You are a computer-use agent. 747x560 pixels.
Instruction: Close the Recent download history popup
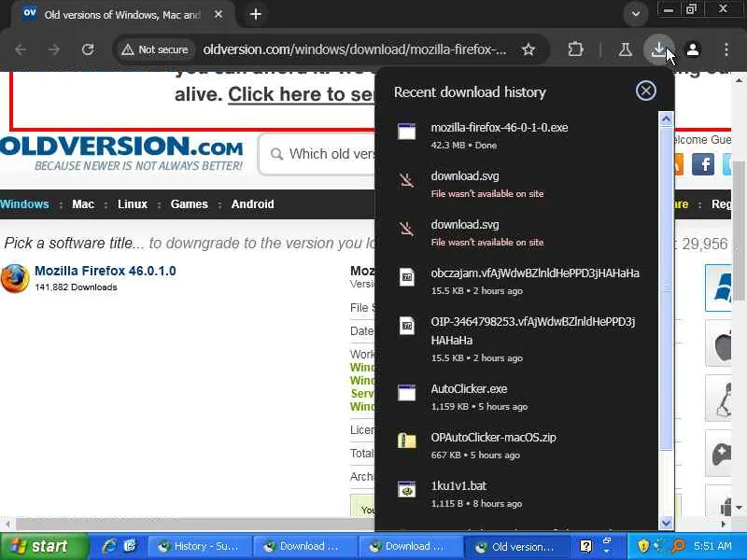click(x=646, y=91)
